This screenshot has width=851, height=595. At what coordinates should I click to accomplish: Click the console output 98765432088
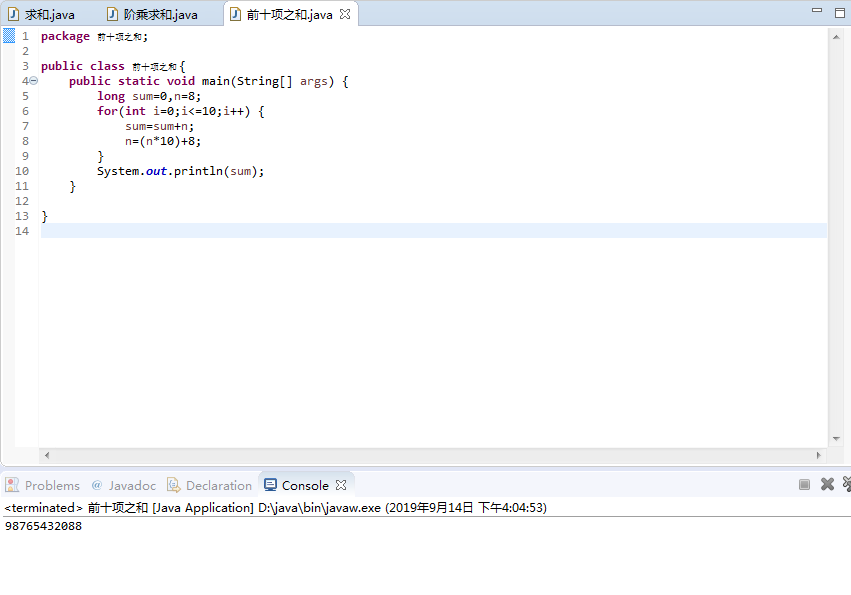click(43, 526)
